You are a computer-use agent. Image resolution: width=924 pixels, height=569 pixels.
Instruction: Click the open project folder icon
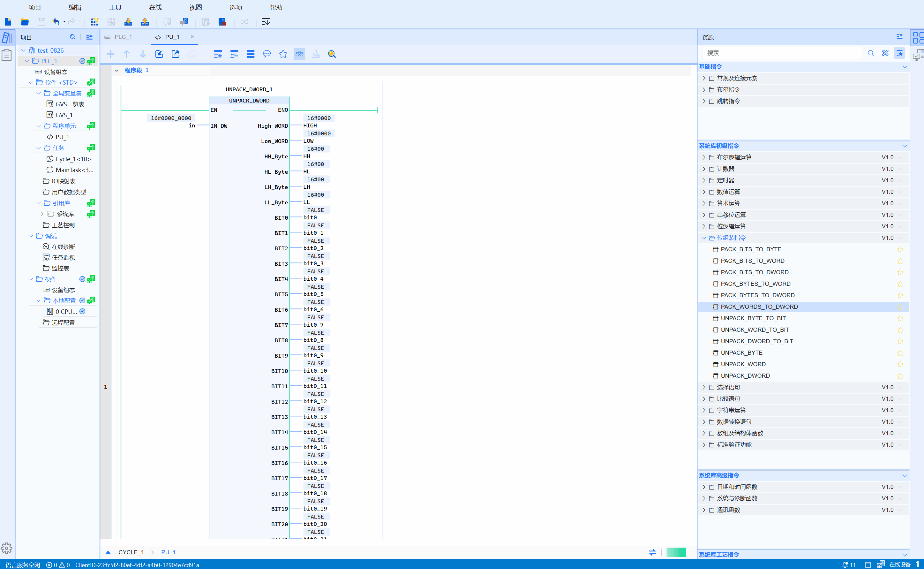click(x=25, y=22)
